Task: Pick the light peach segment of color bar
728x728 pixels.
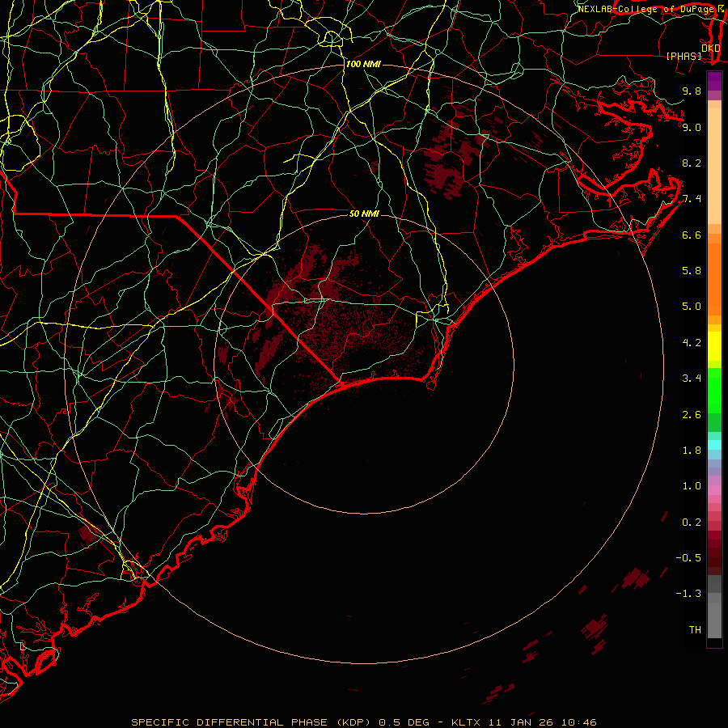Action: [714, 166]
